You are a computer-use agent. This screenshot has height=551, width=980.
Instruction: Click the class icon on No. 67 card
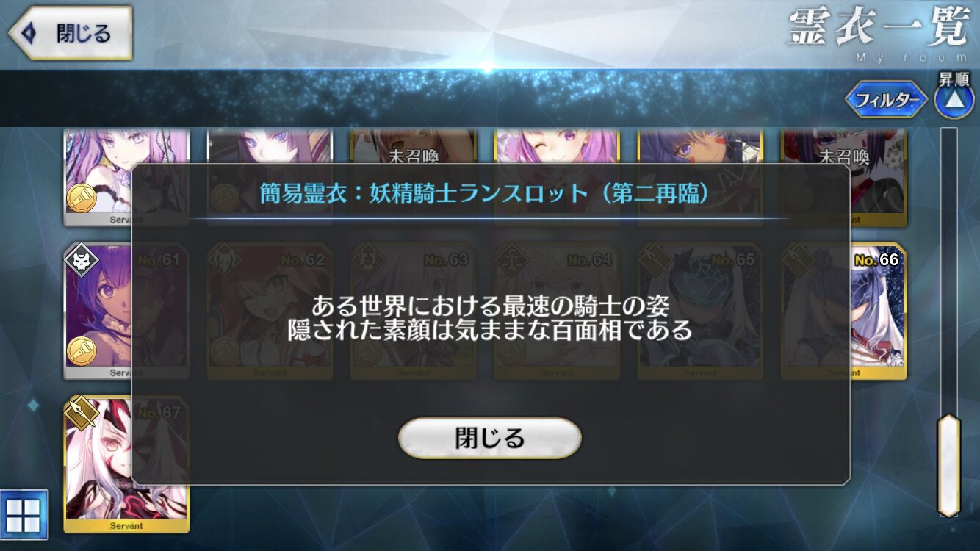(81, 414)
